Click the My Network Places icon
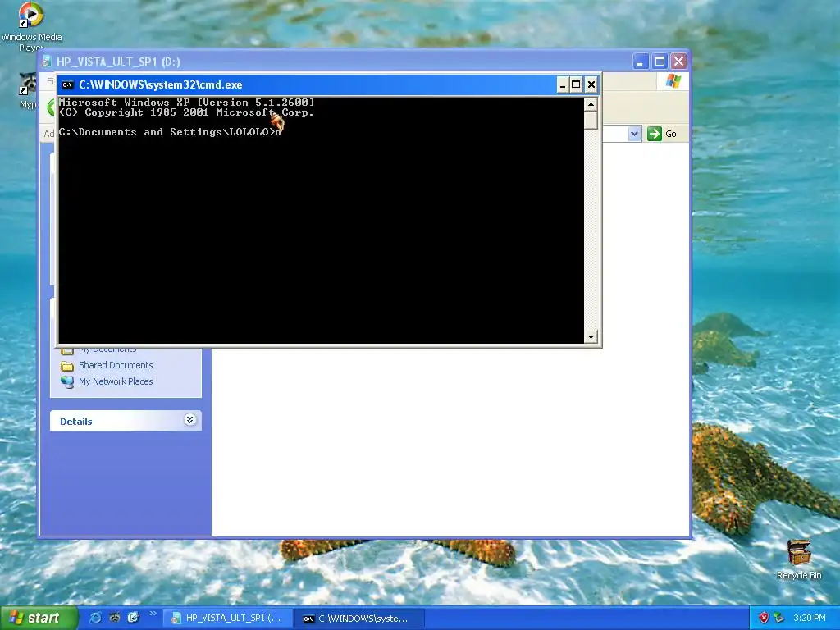Screen dimensions: 840x630 (x=67, y=382)
